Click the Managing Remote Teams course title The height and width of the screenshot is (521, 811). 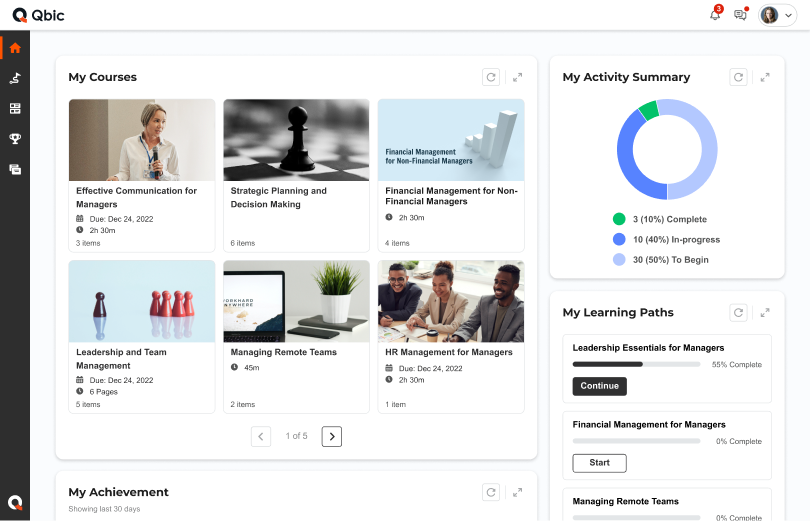283,352
